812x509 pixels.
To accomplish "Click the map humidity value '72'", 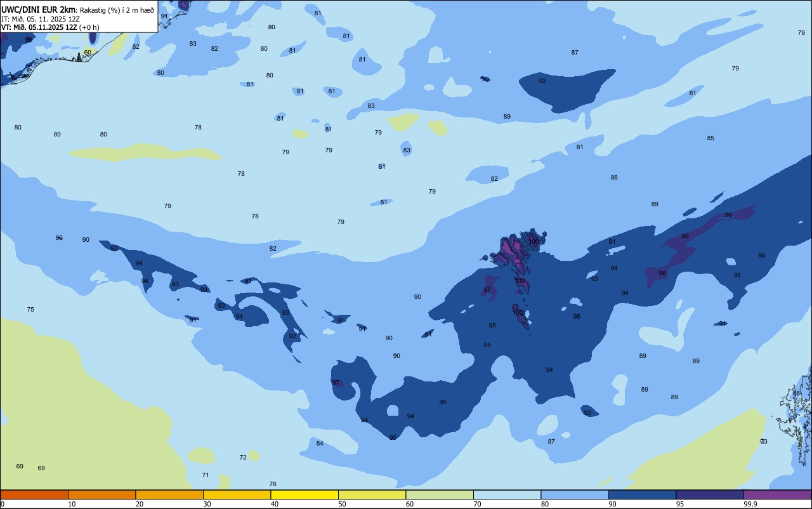I will (x=243, y=458).
